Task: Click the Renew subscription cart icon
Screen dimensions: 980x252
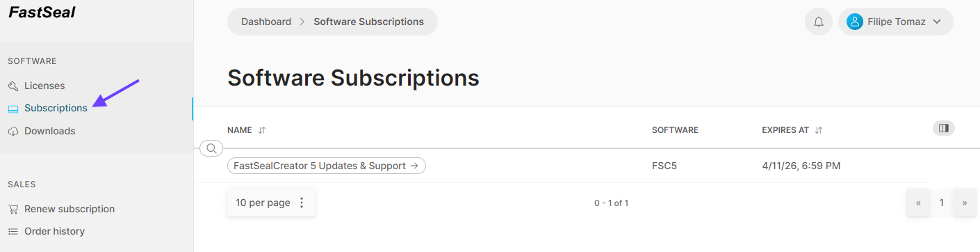Action: 13,209
